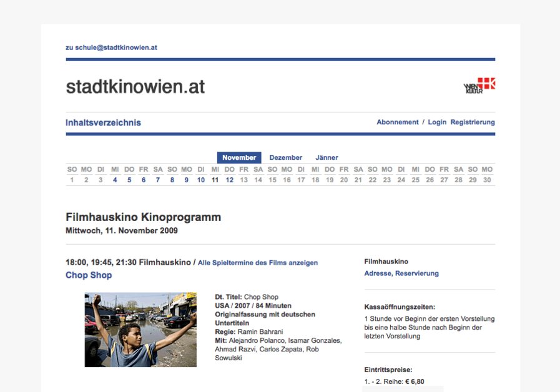Select calendar day 10
Screen dimensions: 560x392
tap(201, 180)
